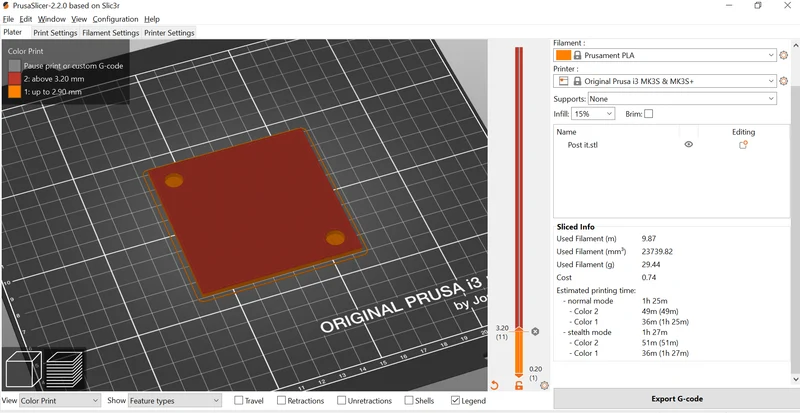Expand the Original Prusa i3 MK3S printer dropdown arrow

pyautogui.click(x=770, y=81)
